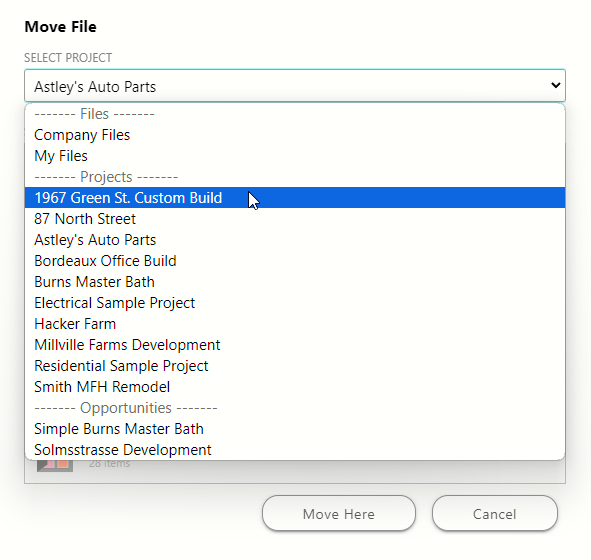This screenshot has height=560, width=591.
Task: Select 1967 Green St. Custom Build
Action: point(295,198)
